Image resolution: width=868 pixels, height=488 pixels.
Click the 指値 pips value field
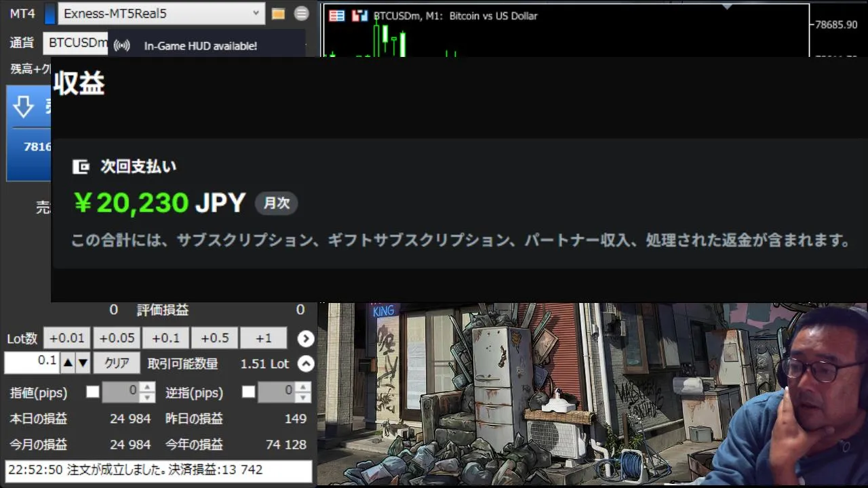120,392
